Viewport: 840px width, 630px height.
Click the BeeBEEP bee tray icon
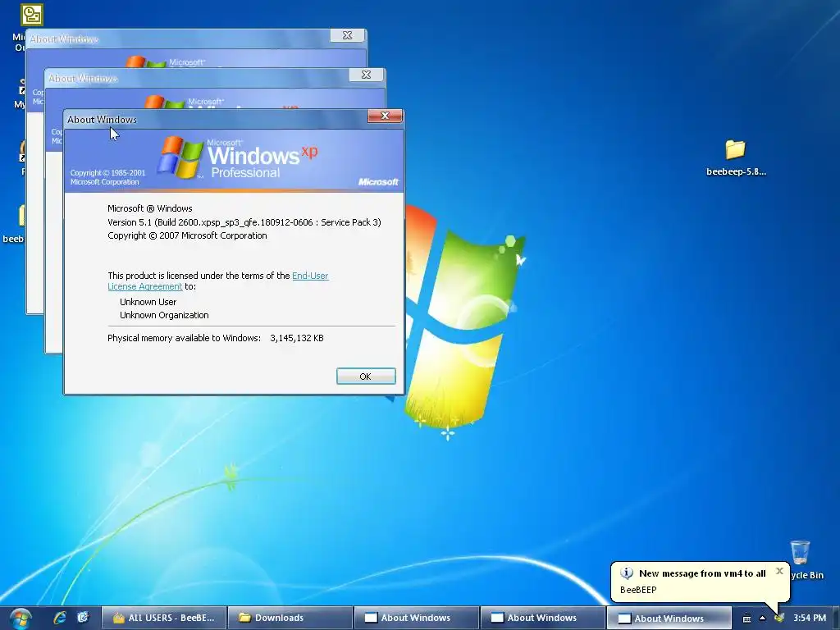tap(779, 619)
